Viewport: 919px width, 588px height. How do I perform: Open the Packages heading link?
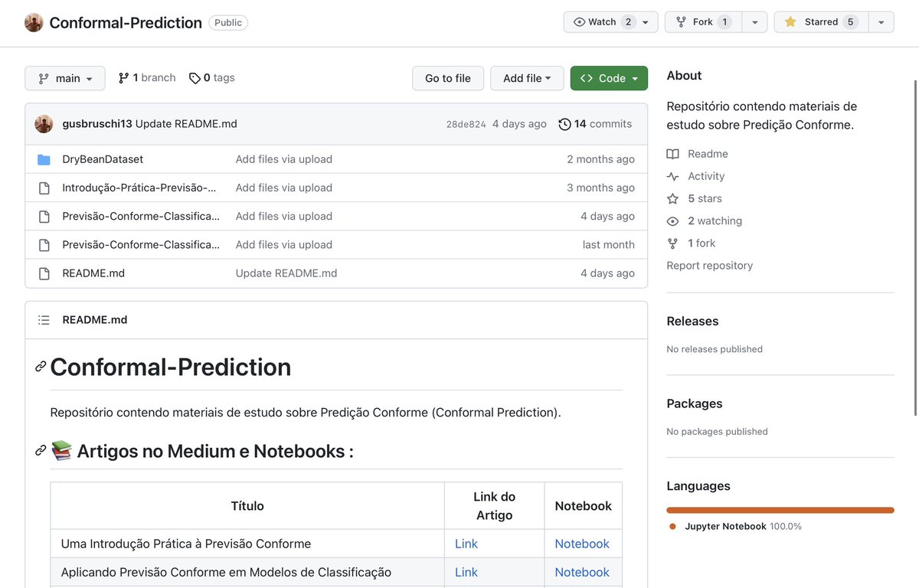695,403
